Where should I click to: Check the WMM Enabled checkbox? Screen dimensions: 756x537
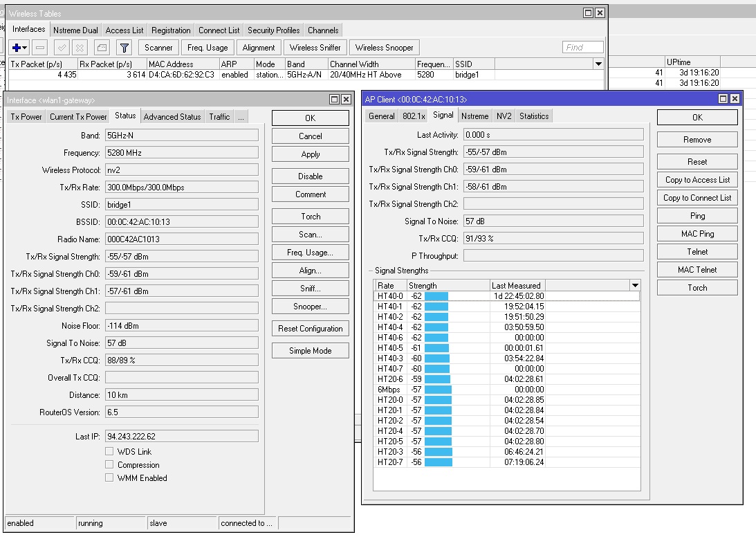tap(109, 477)
